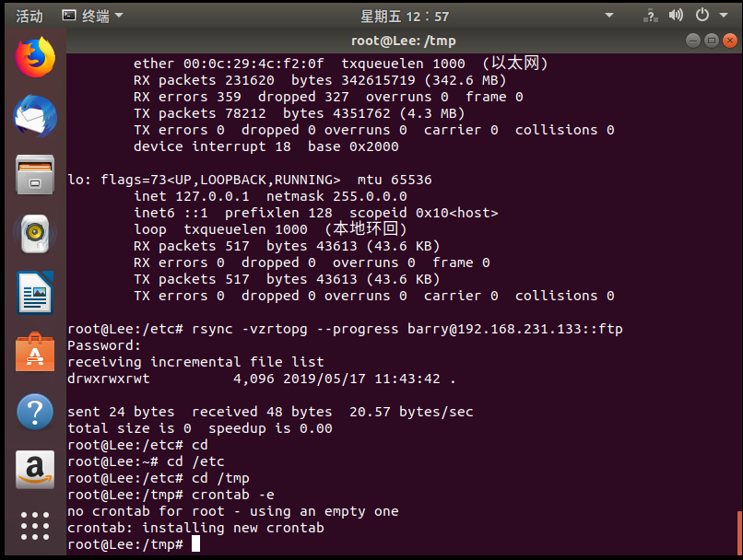The width and height of the screenshot is (743, 560).
Task: Open the Files manager icon
Action: point(35,175)
